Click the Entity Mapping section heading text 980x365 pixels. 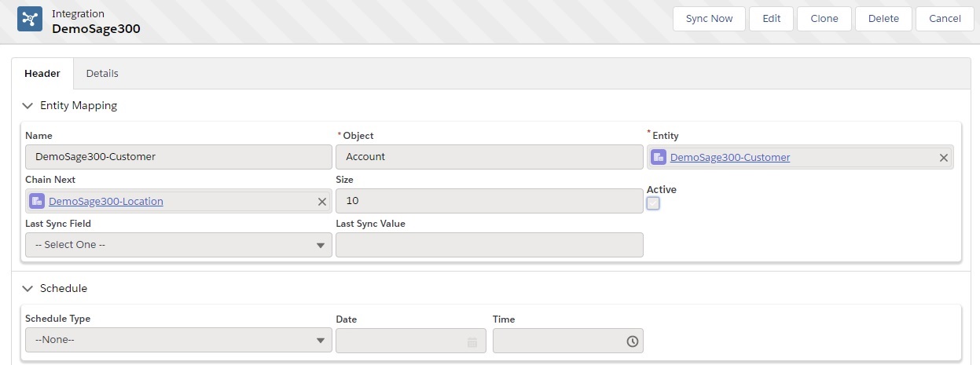pos(79,105)
